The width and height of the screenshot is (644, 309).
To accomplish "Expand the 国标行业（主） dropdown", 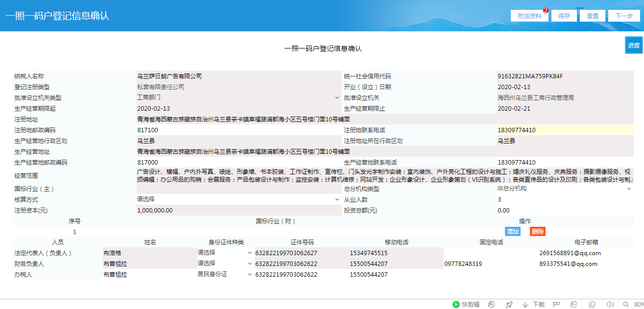I will (336, 189).
